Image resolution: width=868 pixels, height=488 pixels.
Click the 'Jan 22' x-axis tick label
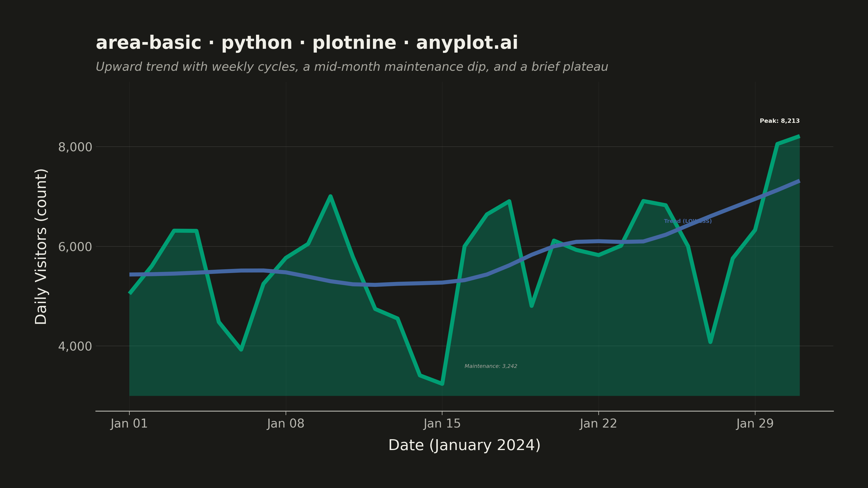(598, 423)
